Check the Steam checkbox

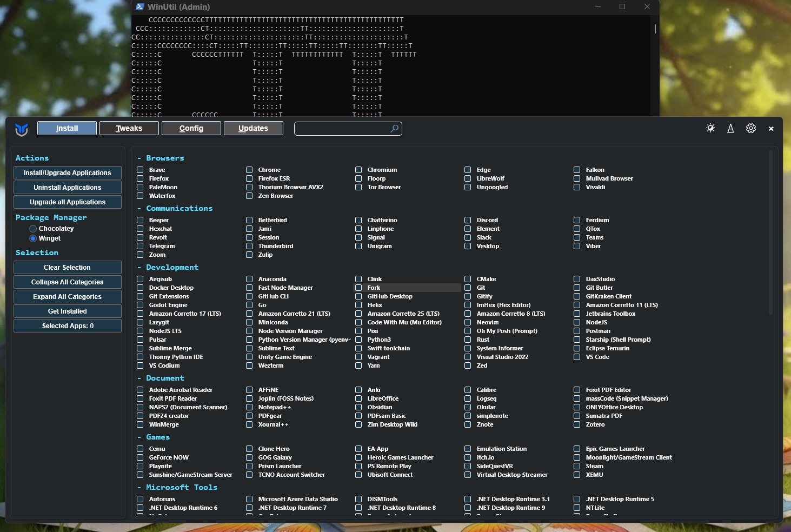[577, 466]
